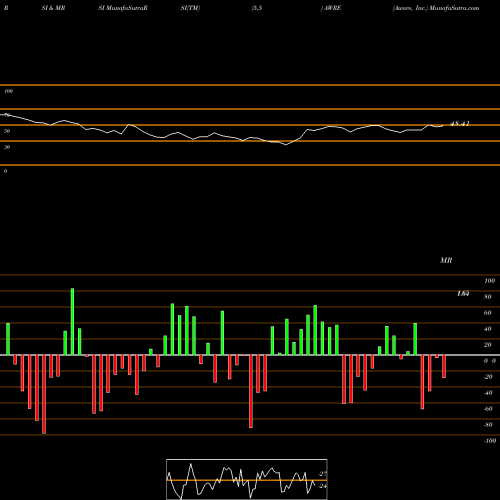Click the 48.41 RSI value label
500x500 pixels.
(x=460, y=124)
